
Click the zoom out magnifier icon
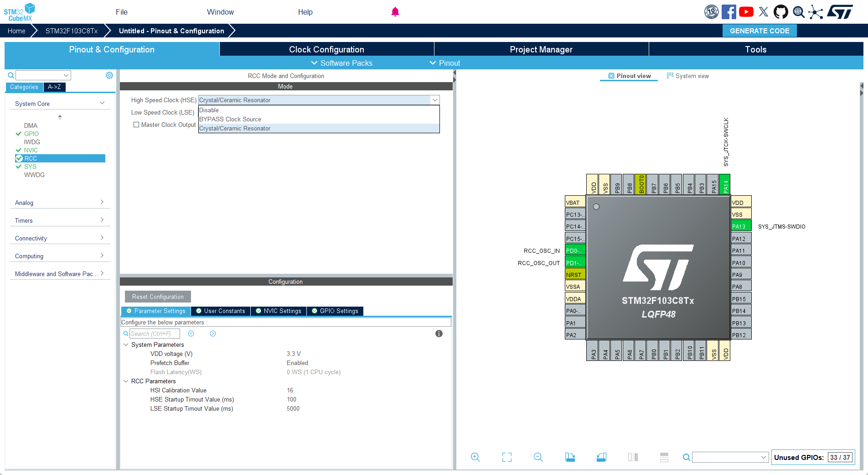(538, 457)
